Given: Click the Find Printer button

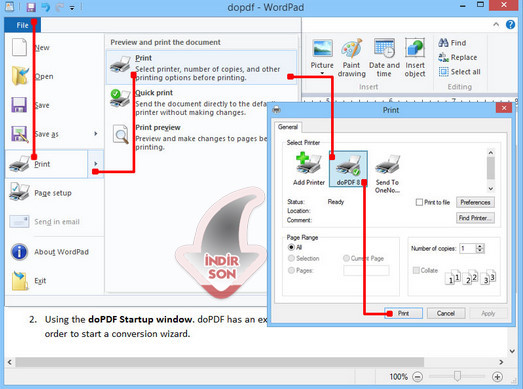Looking at the screenshot, I should [x=475, y=218].
